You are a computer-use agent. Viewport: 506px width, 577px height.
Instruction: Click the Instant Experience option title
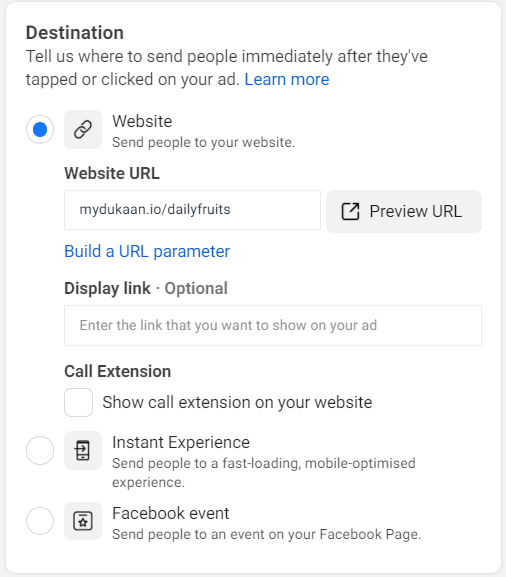pyautogui.click(x=181, y=442)
